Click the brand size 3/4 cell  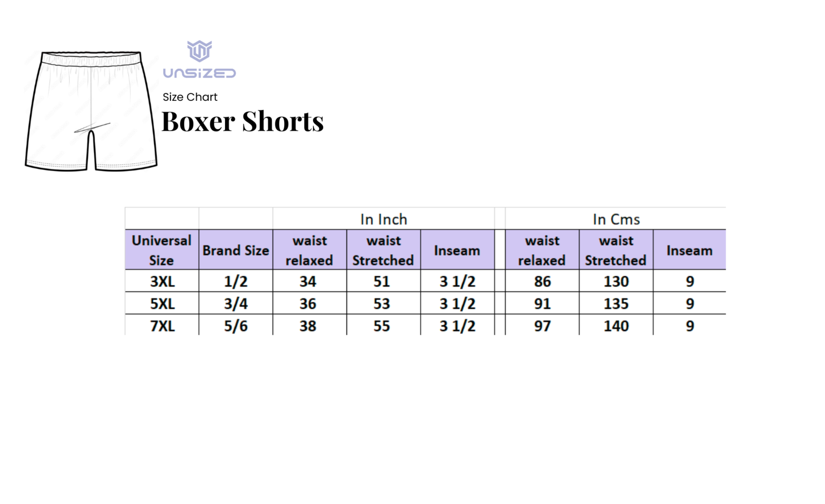236,303
